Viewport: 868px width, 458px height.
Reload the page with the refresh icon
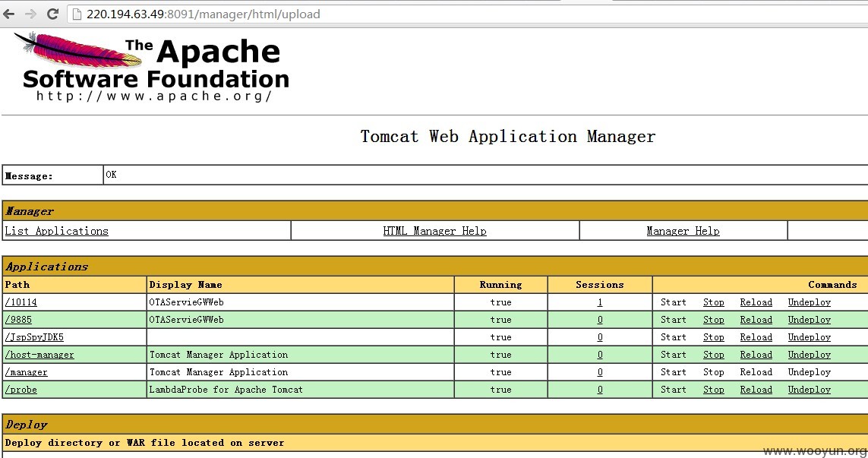coord(52,14)
